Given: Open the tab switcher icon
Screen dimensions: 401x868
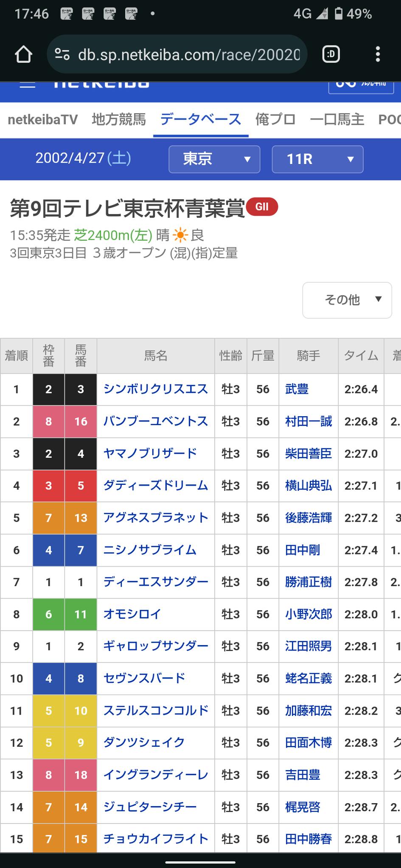Looking at the screenshot, I should click(331, 55).
